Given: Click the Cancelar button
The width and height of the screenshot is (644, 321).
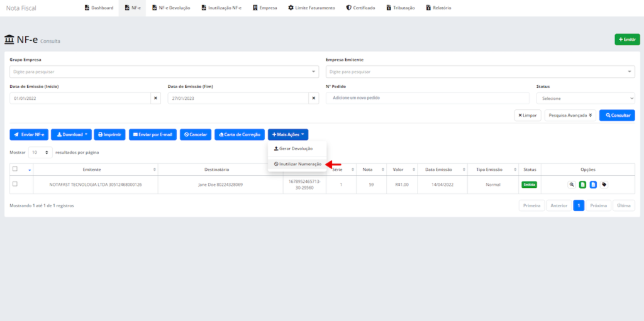Looking at the screenshot, I should pos(196,134).
